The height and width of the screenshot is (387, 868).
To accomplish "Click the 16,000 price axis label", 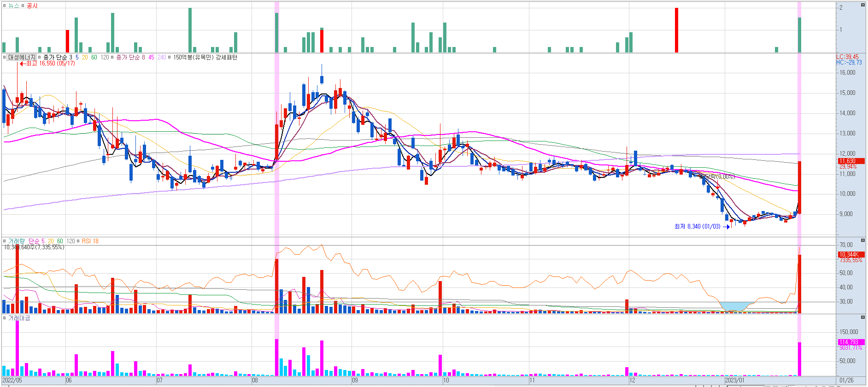I will tap(848, 72).
